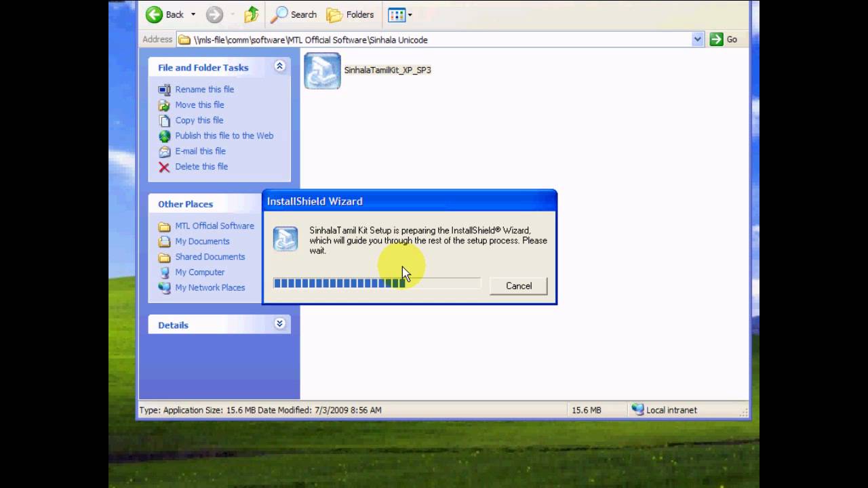Click the Local intranet status icon
Image resolution: width=868 pixels, height=488 pixels.
[x=637, y=409]
